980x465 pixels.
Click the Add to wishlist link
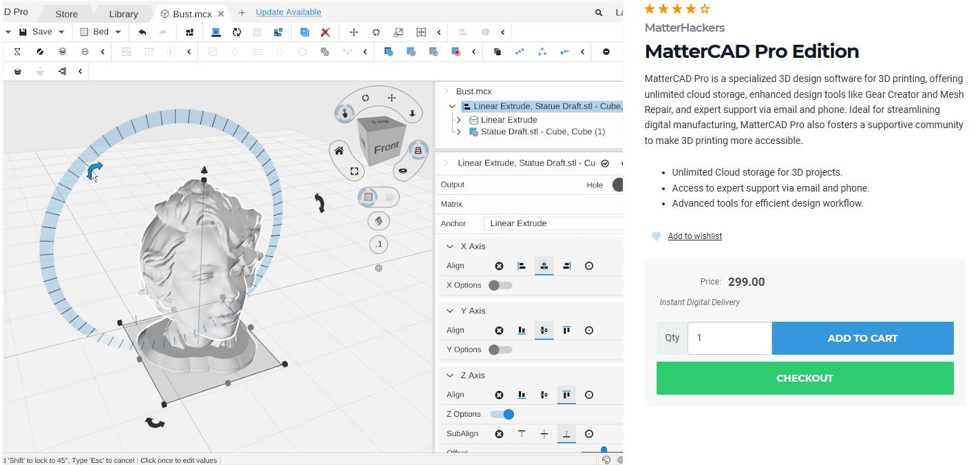(x=694, y=236)
